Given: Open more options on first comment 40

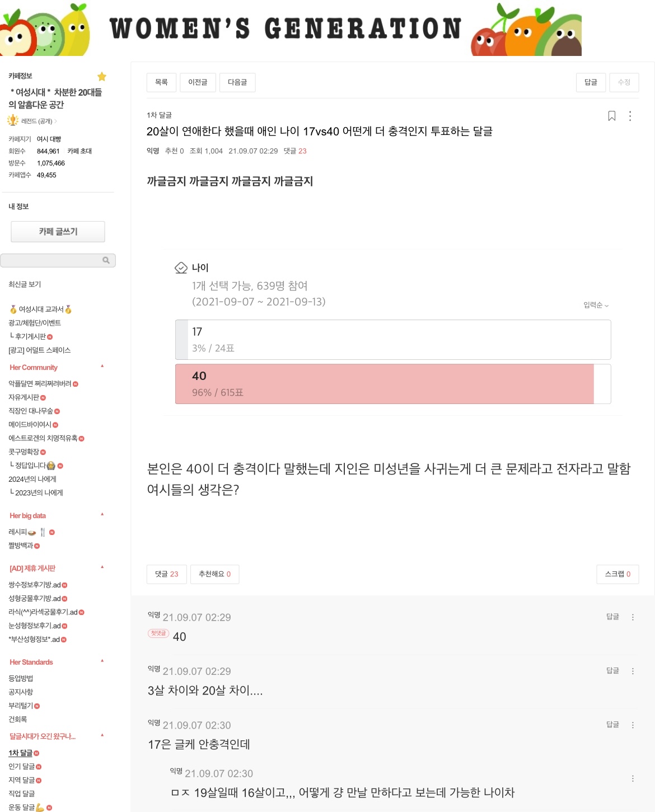Looking at the screenshot, I should point(633,617).
